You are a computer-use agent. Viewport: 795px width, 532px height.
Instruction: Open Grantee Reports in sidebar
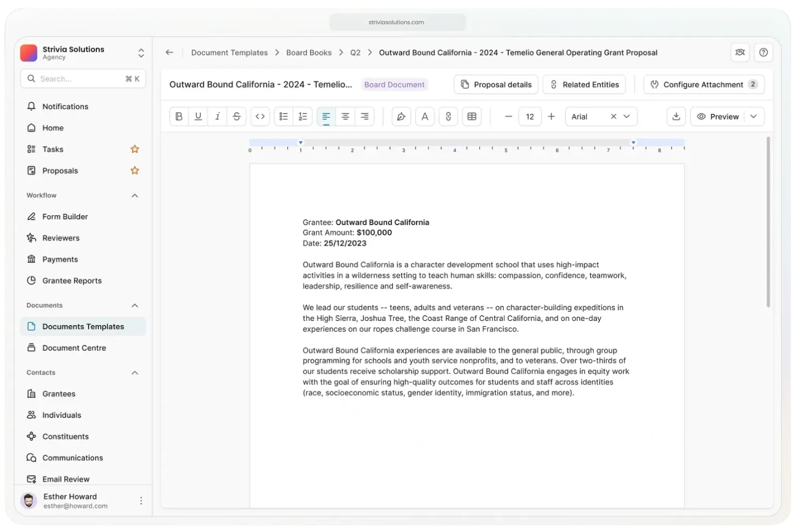pos(72,280)
